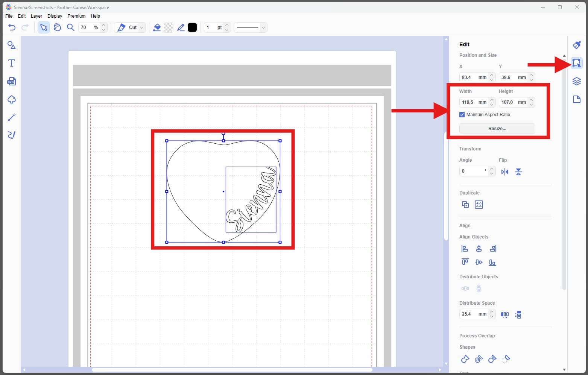Toggle Maintain Aspect Ratio checkbox
The height and width of the screenshot is (375, 588).
(x=462, y=115)
